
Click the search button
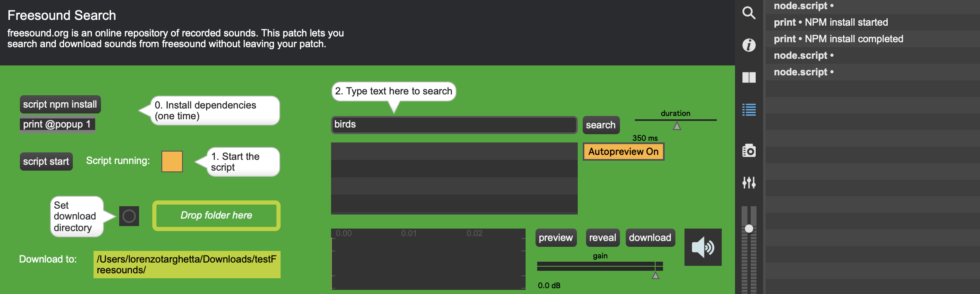click(x=601, y=125)
